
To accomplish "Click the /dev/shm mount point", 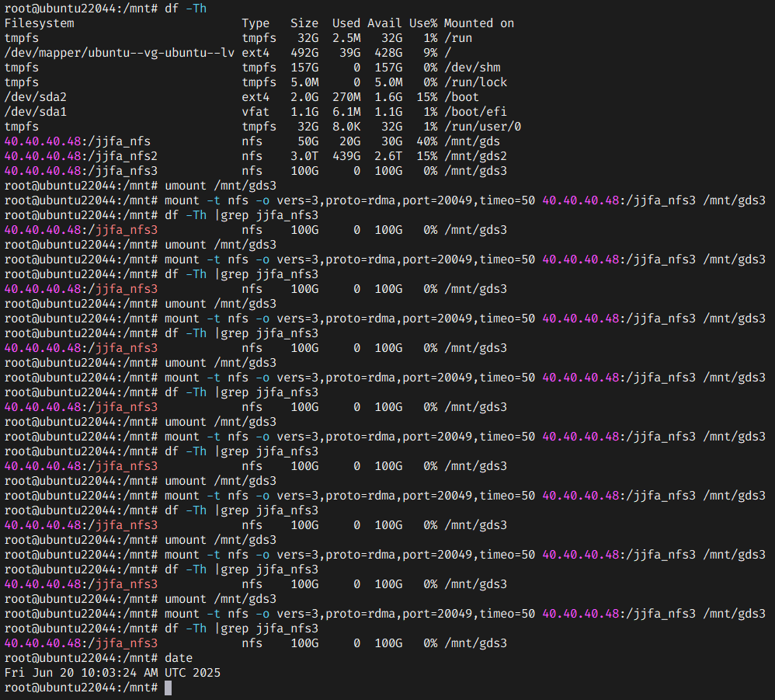I will [472, 68].
